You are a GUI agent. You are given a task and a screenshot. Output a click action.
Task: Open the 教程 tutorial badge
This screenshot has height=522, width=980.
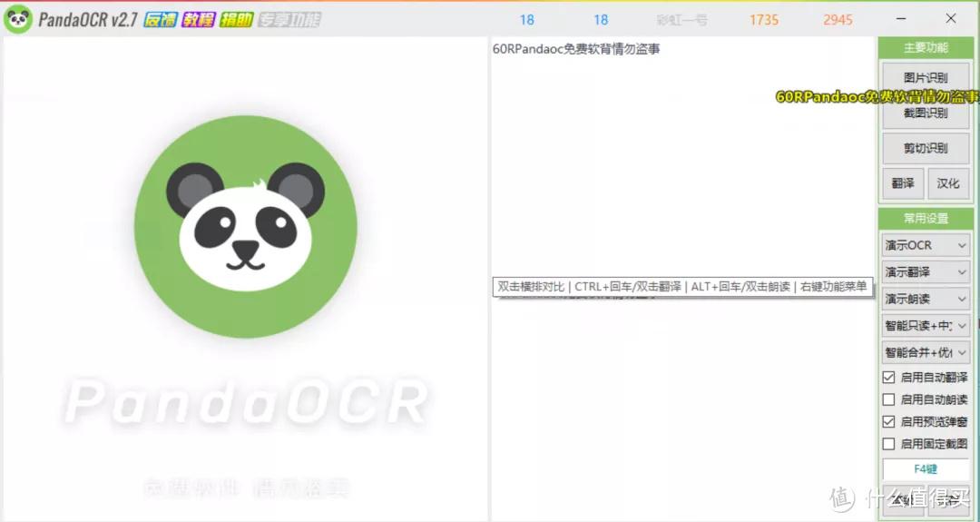(198, 20)
